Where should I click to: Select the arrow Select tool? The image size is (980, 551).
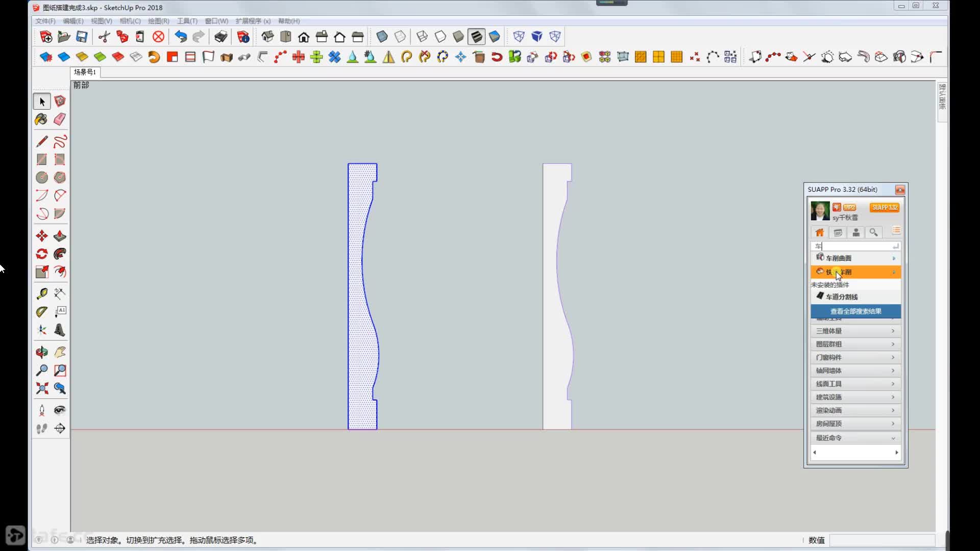click(42, 102)
